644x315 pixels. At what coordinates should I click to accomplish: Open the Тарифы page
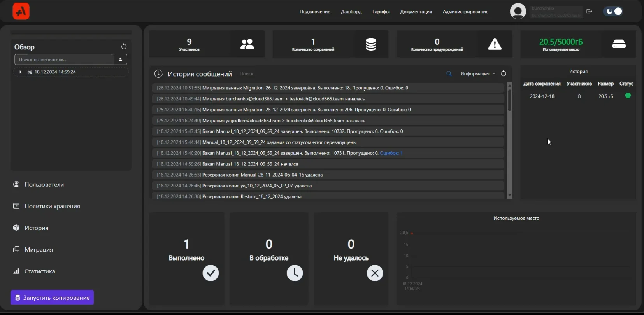(x=381, y=12)
